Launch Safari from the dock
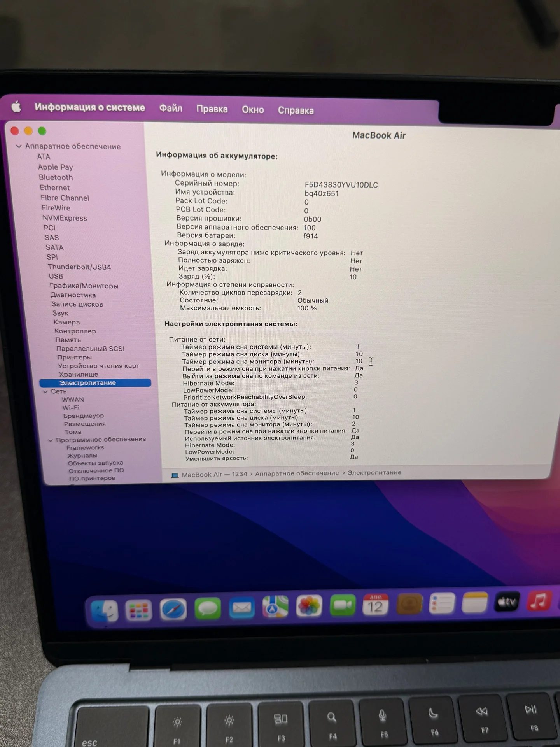This screenshot has height=747, width=560. click(x=173, y=609)
